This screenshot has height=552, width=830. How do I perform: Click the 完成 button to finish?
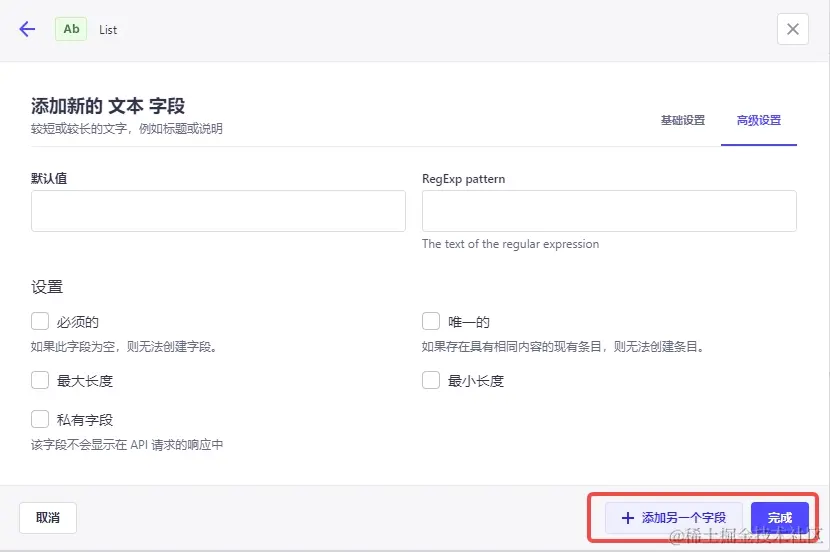[779, 517]
